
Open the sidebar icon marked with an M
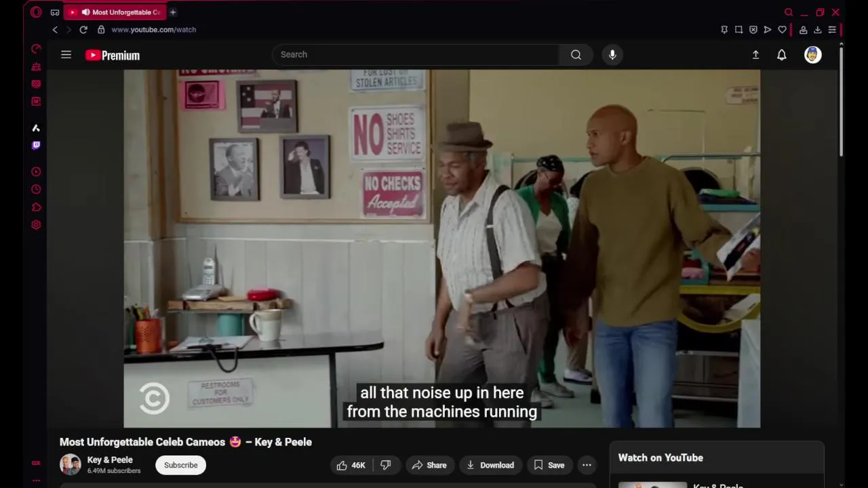[x=36, y=101]
